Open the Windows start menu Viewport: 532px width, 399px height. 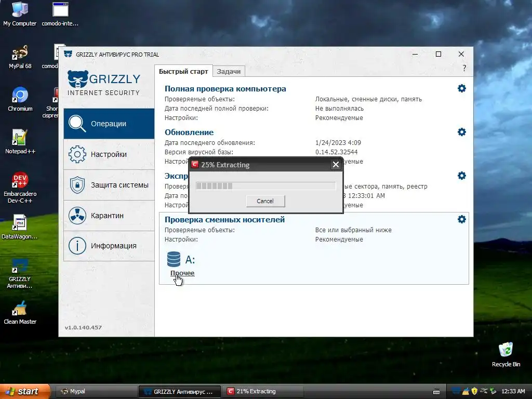point(24,391)
